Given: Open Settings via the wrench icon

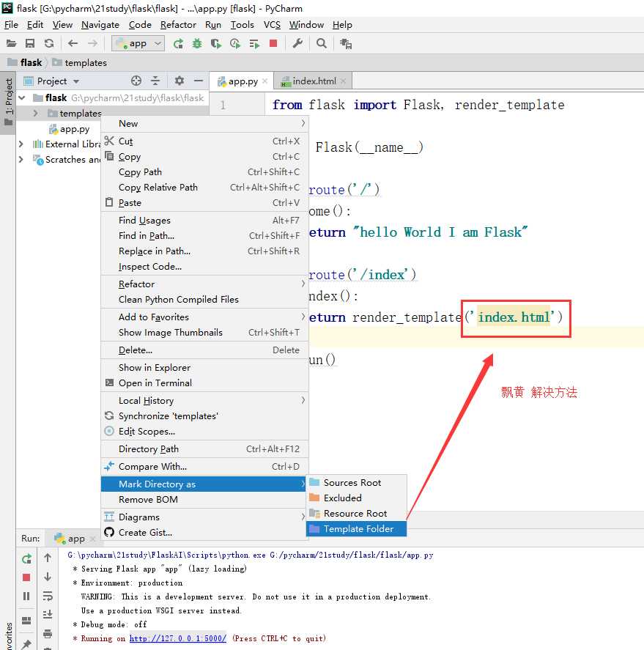Looking at the screenshot, I should click(297, 43).
